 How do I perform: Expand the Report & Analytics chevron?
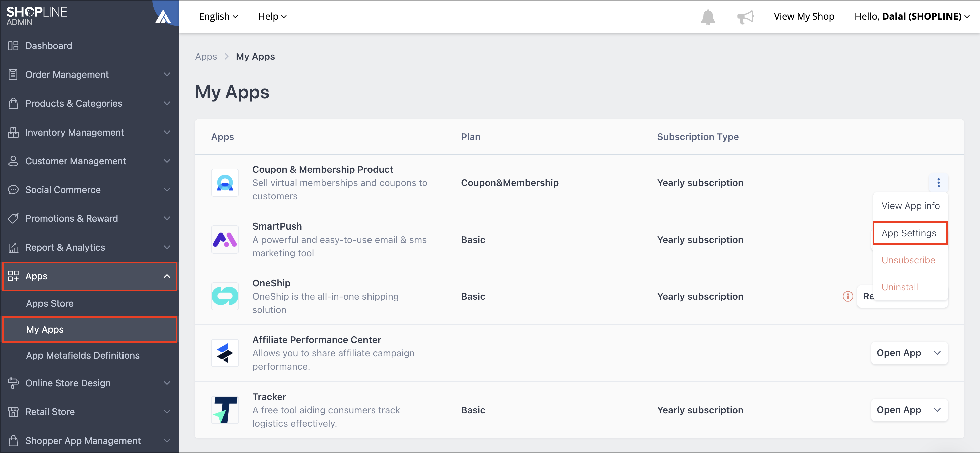[167, 248]
